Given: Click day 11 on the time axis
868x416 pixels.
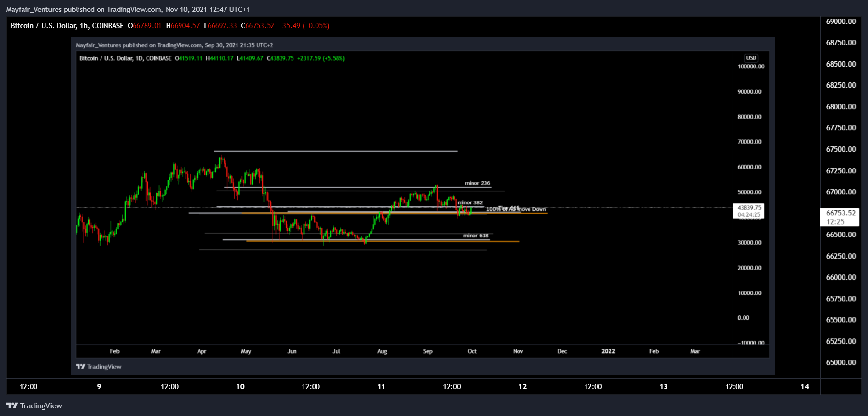Looking at the screenshot, I should pyautogui.click(x=381, y=387).
